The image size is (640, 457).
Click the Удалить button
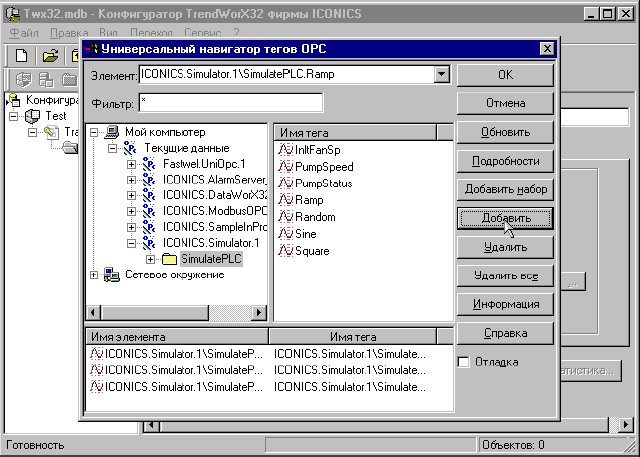[x=505, y=247]
